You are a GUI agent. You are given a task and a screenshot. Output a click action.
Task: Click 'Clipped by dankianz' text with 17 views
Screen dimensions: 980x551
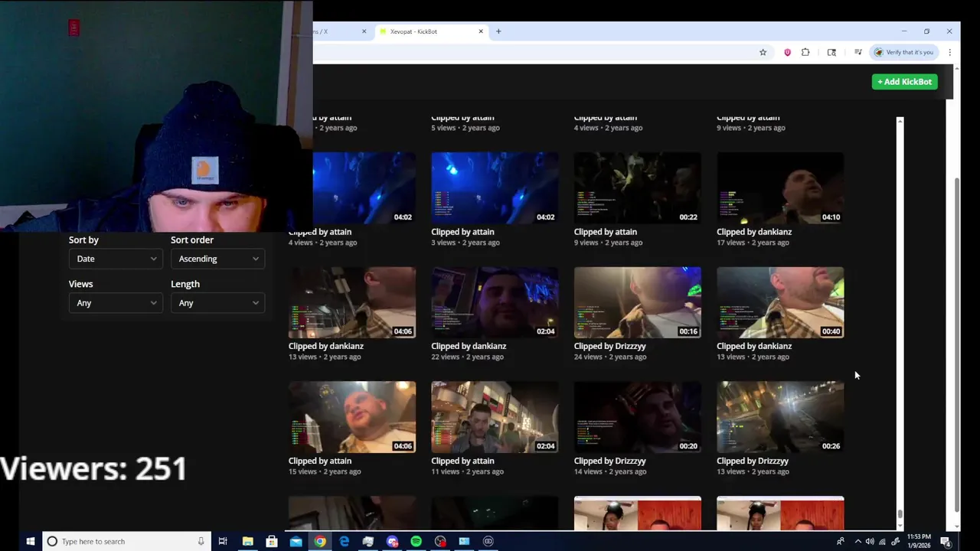click(754, 232)
